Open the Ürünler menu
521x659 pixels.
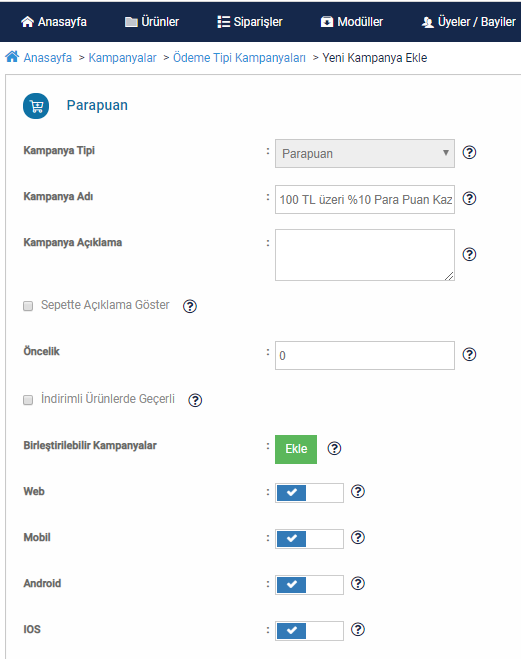(152, 21)
